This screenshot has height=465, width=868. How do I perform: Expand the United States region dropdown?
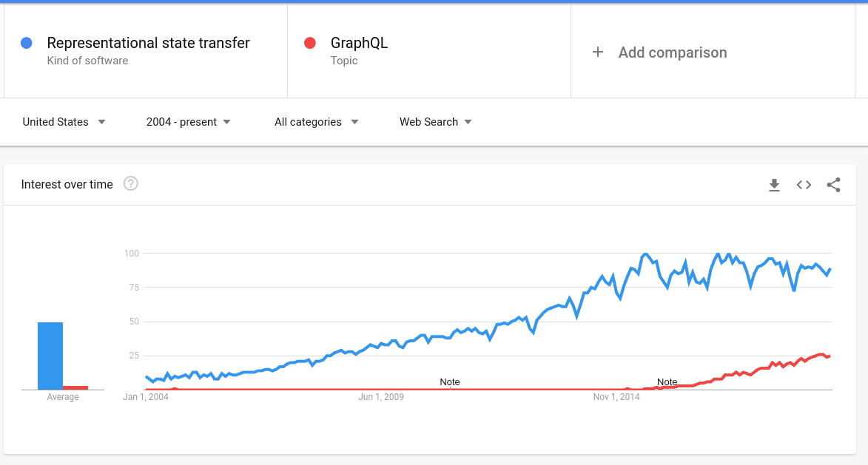pyautogui.click(x=64, y=122)
